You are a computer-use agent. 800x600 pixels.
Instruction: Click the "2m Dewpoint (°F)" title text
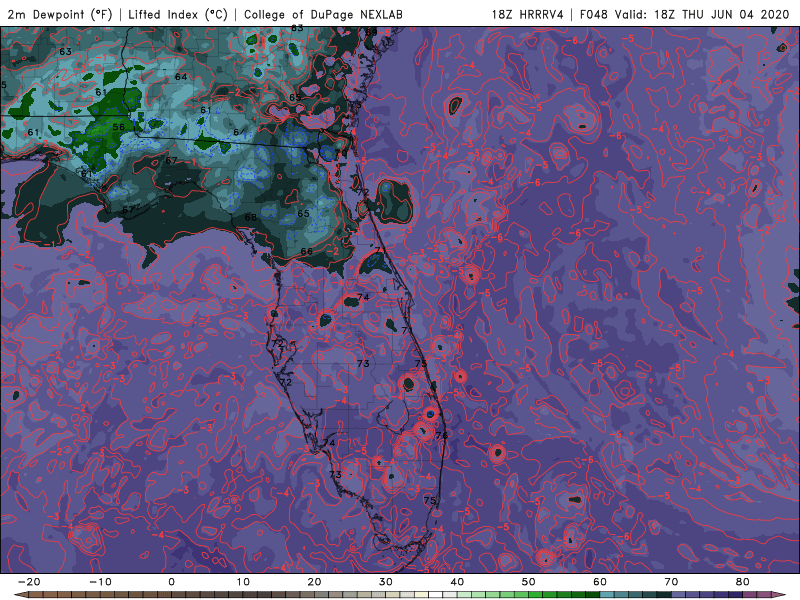[x=60, y=14]
